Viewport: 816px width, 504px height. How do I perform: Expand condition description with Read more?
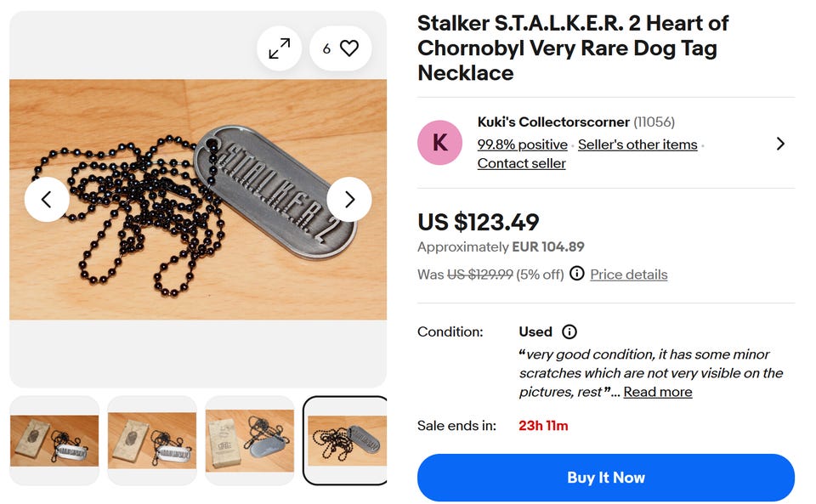(x=658, y=392)
